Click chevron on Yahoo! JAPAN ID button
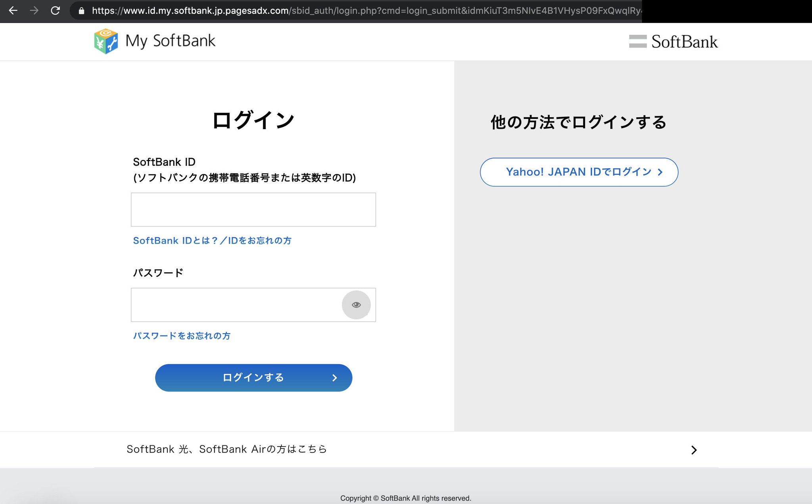812x504 pixels. [x=660, y=172]
